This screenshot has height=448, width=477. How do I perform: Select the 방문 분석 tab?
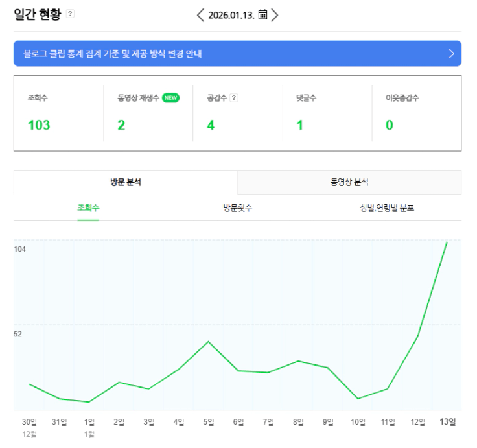(x=126, y=182)
